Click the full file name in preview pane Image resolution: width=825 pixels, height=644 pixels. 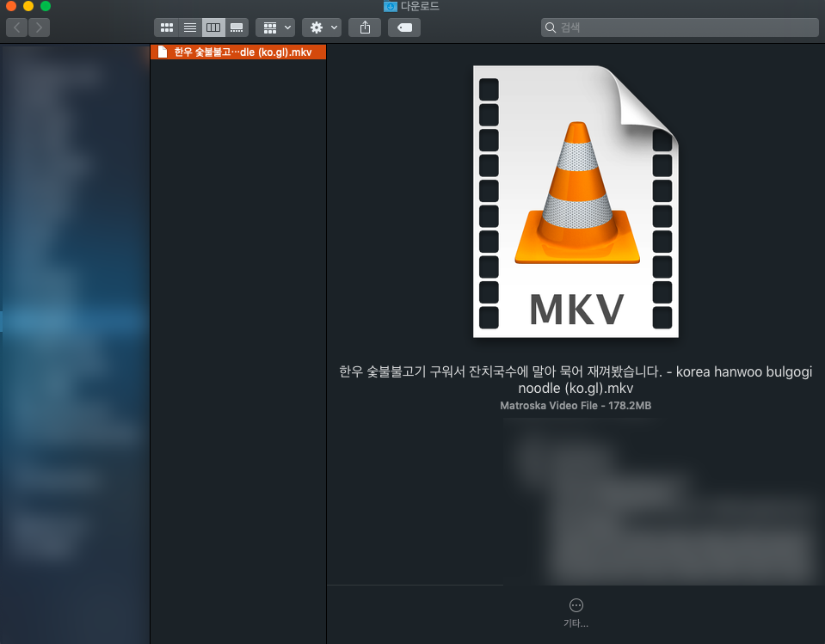(576, 379)
